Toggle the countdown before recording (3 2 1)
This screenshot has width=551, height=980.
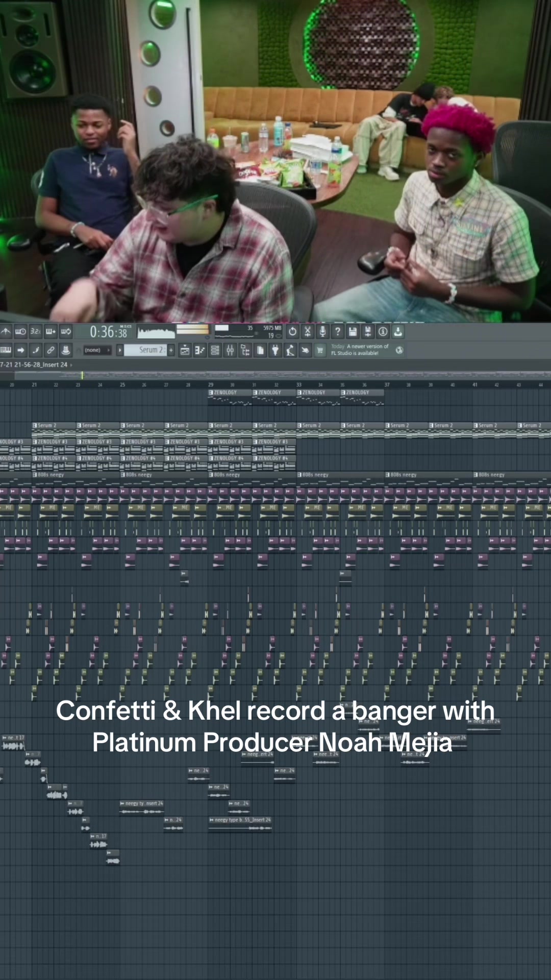(36, 332)
